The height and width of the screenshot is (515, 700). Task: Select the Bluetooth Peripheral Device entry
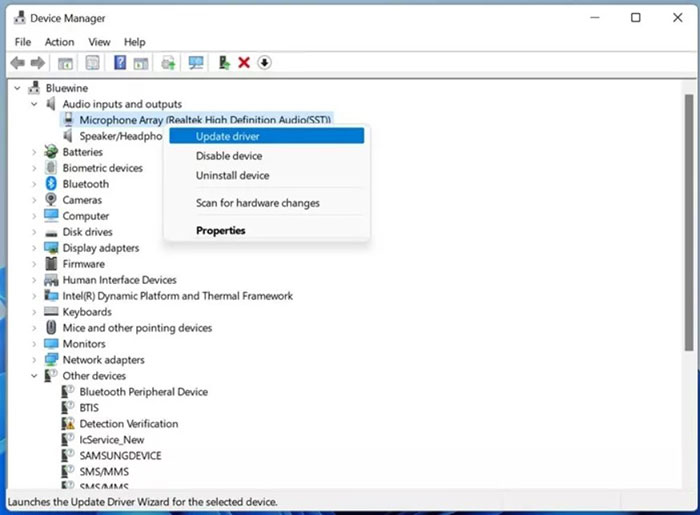pos(143,392)
